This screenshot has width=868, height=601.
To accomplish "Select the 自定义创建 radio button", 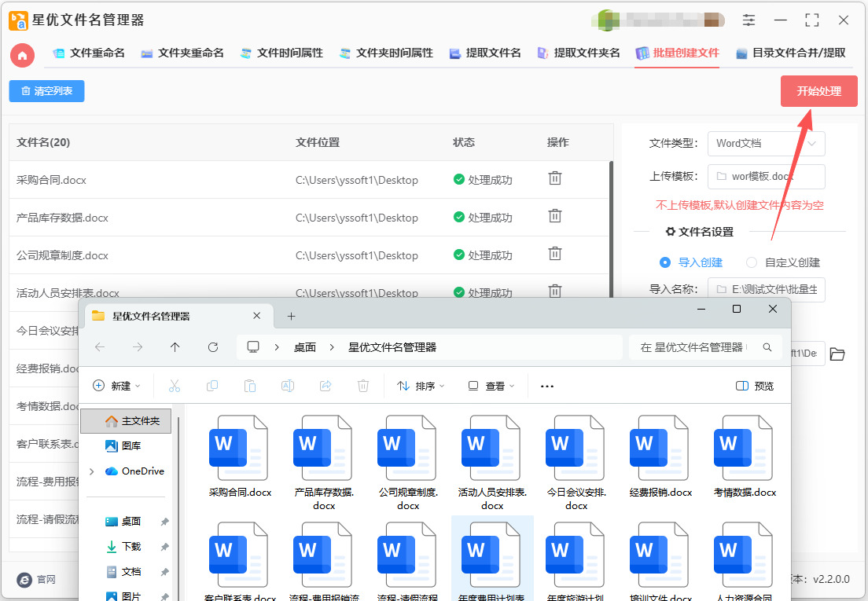I will click(751, 262).
